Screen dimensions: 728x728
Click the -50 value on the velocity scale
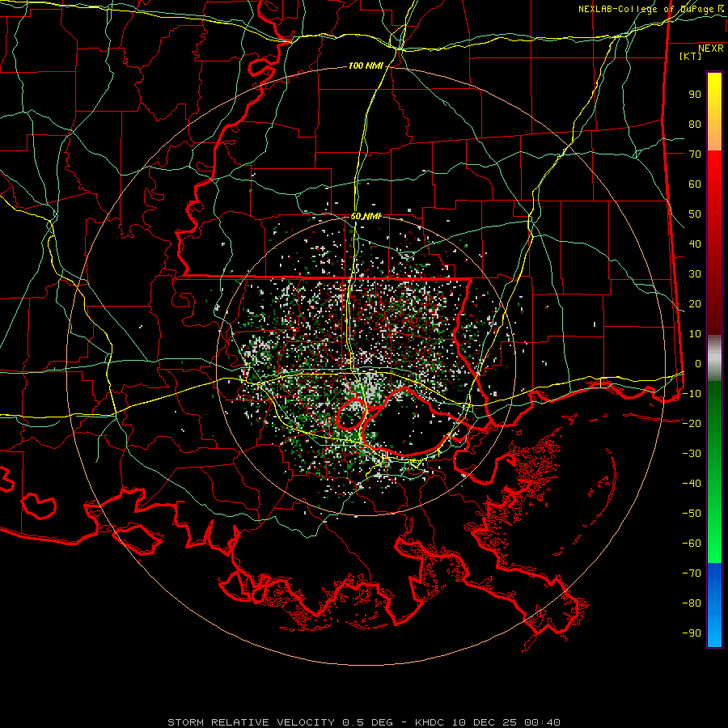pyautogui.click(x=692, y=514)
